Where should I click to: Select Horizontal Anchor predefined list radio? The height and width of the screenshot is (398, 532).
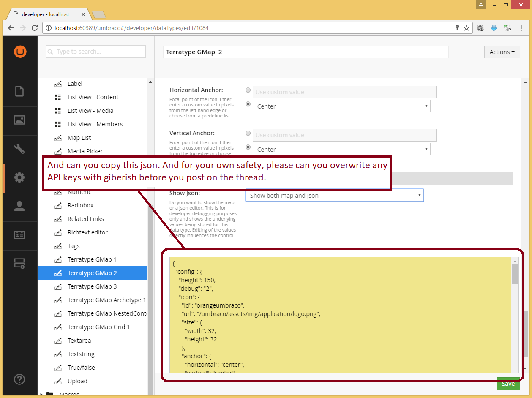pos(248,104)
